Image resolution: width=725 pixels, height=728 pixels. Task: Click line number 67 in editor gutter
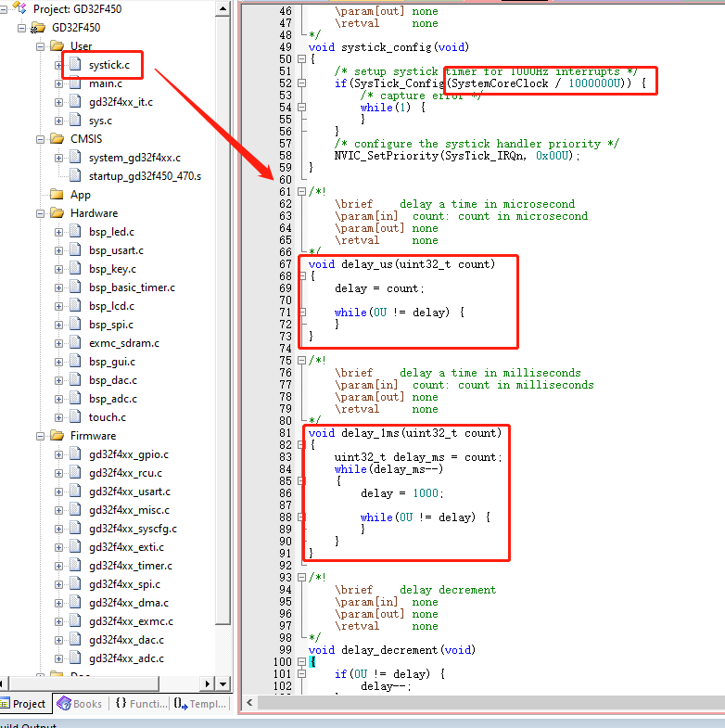(x=286, y=264)
